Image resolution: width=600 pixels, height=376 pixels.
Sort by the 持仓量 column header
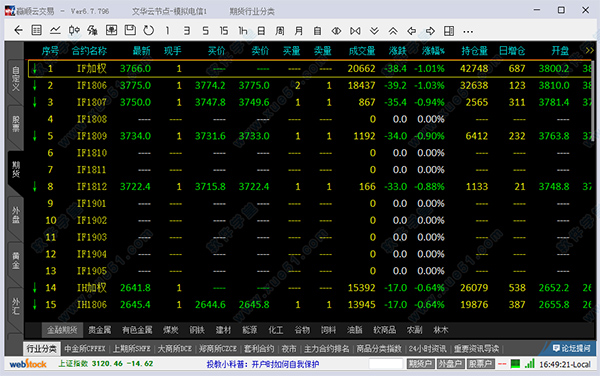474,50
